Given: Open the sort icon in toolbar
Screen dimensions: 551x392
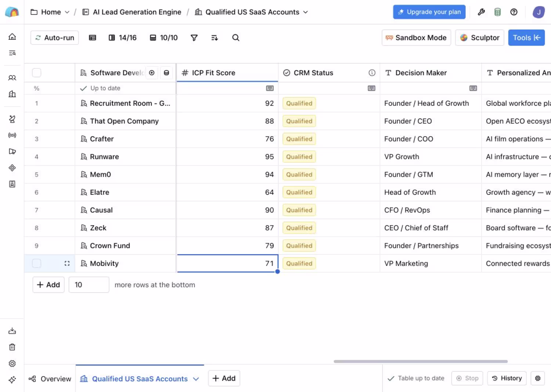Looking at the screenshot, I should click(x=215, y=37).
